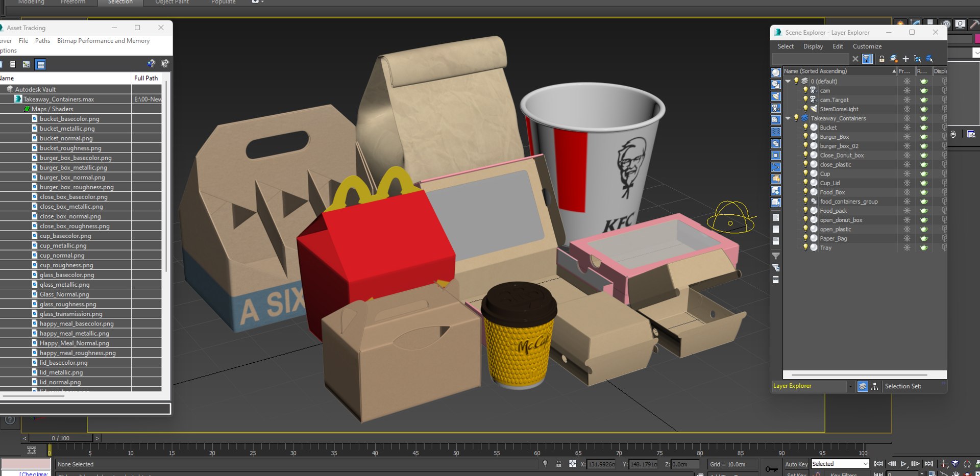Click the Scene Explorer search field

click(811, 59)
